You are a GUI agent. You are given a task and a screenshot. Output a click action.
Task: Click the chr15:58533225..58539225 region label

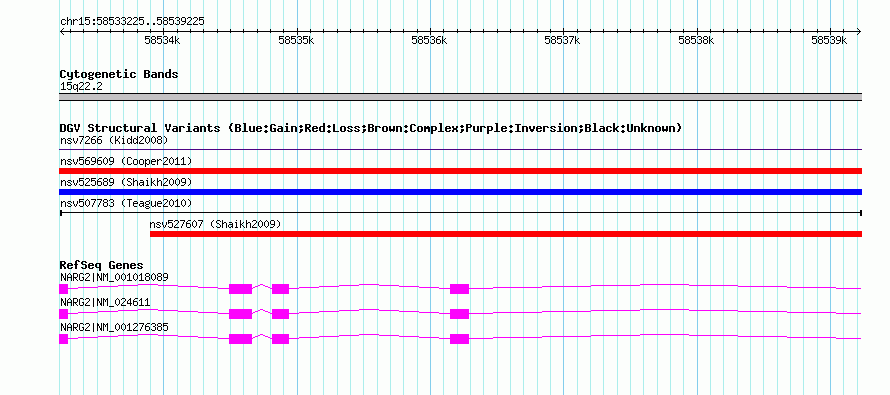(132, 22)
